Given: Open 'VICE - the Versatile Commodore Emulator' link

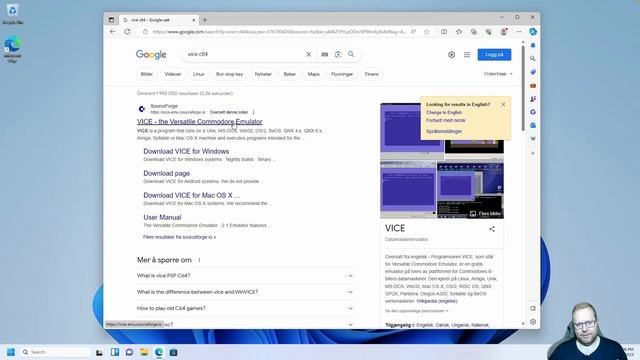Looking at the screenshot, I should pos(200,122).
